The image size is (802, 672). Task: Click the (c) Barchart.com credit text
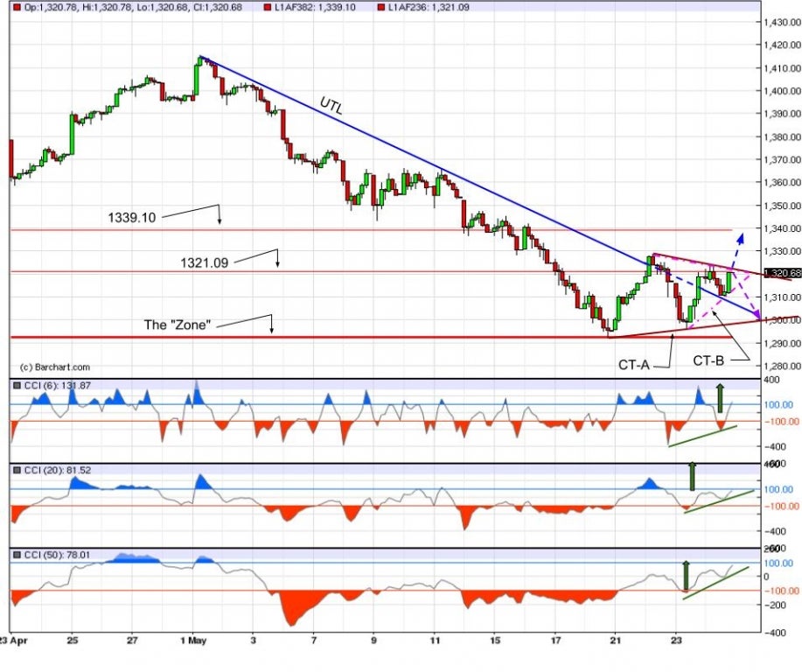click(x=55, y=367)
